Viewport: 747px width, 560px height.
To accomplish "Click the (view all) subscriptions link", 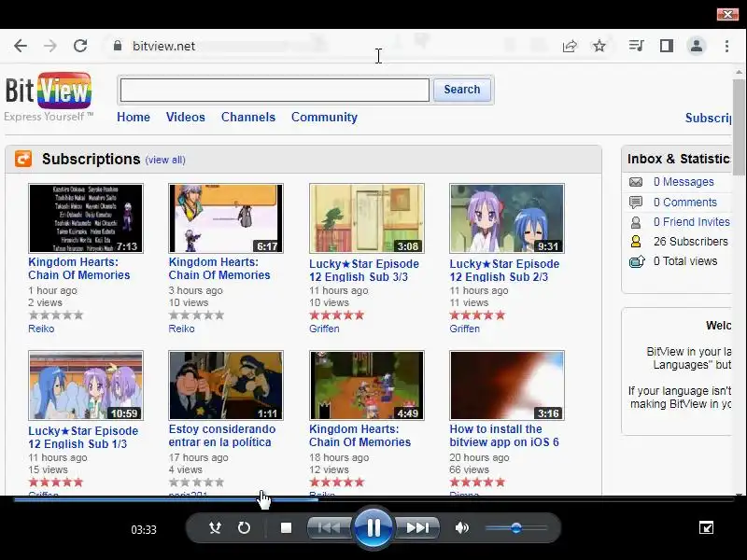I will pos(165,160).
